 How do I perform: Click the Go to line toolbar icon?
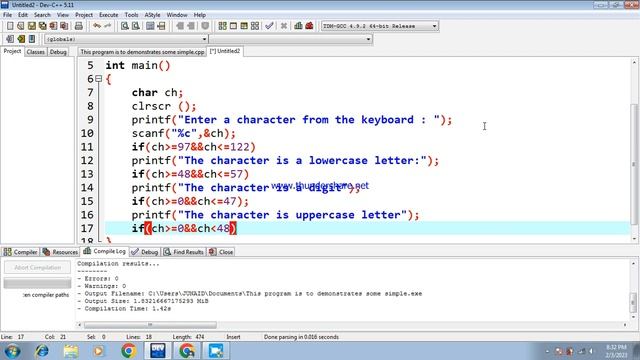[161, 26]
